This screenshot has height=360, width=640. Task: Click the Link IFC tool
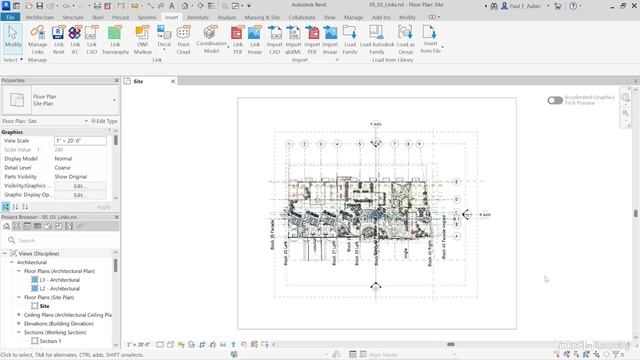[75, 40]
